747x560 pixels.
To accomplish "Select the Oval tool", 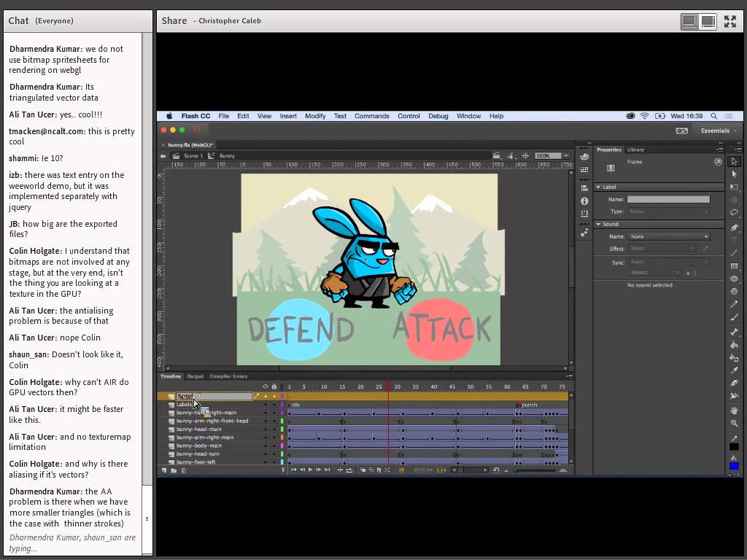I will pyautogui.click(x=734, y=279).
